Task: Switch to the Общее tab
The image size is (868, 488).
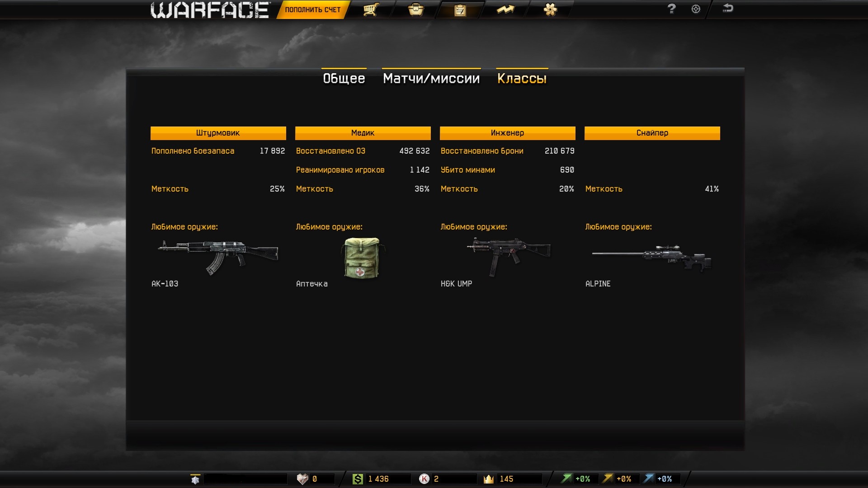Action: (x=344, y=78)
